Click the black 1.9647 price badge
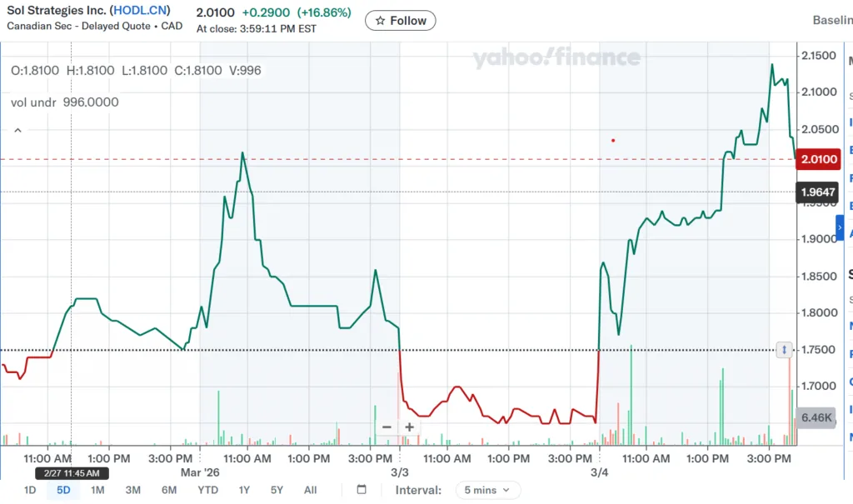853x504 pixels. click(x=817, y=192)
